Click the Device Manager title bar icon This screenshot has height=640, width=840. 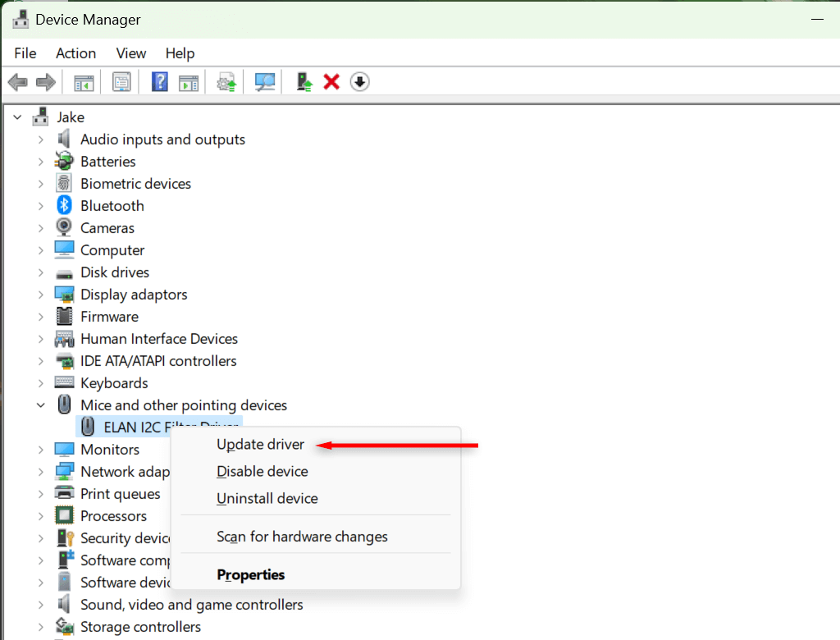[21, 20]
